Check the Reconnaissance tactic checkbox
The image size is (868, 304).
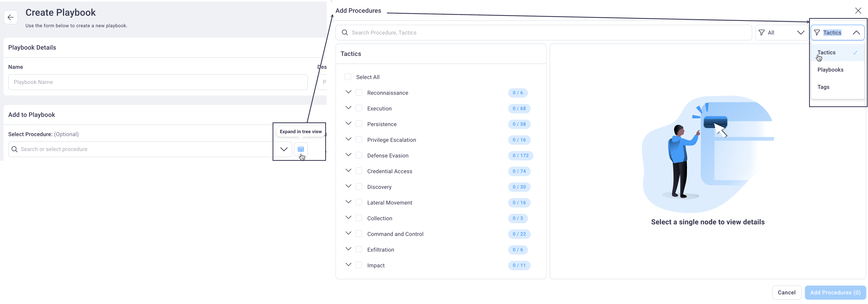[359, 92]
